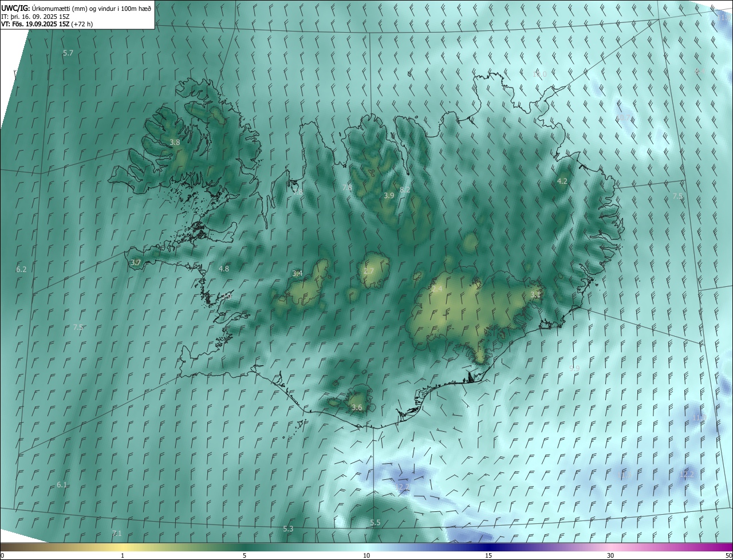Click the 2.7 value inside the round glacier
Screen dimensions: 733x560
[369, 271]
